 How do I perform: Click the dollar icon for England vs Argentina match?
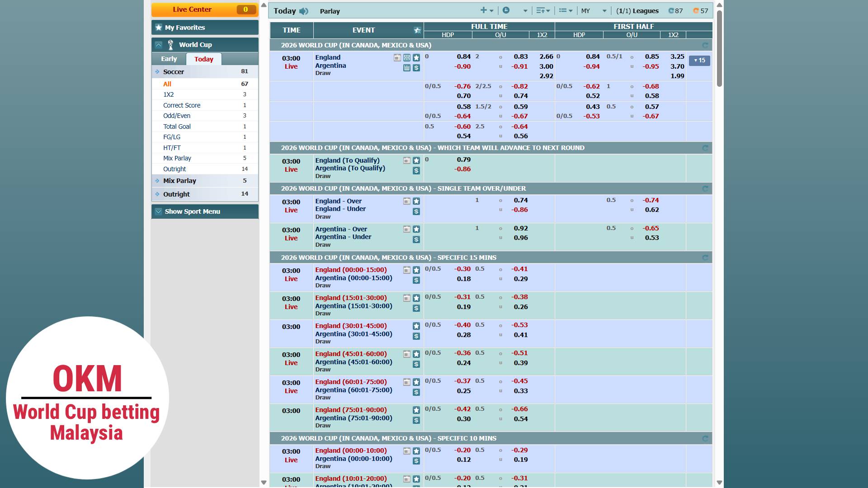[x=416, y=68]
